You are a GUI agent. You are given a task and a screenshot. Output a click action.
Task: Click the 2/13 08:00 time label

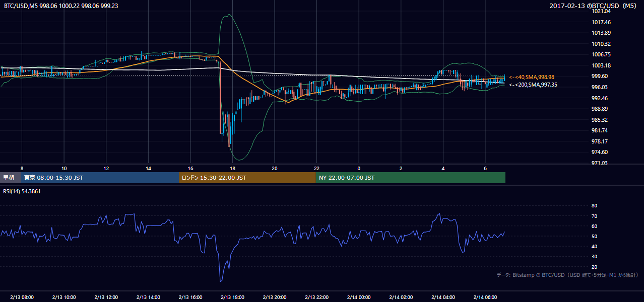[22, 297]
